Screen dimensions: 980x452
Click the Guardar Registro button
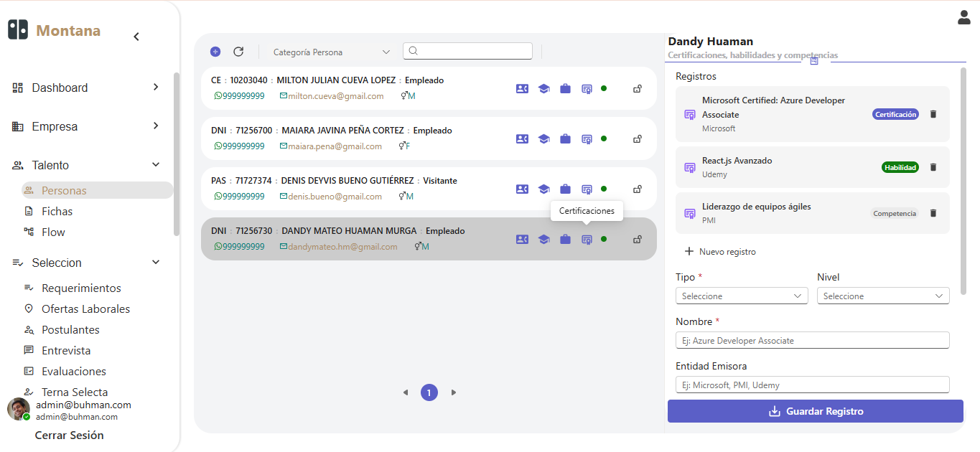pyautogui.click(x=816, y=411)
